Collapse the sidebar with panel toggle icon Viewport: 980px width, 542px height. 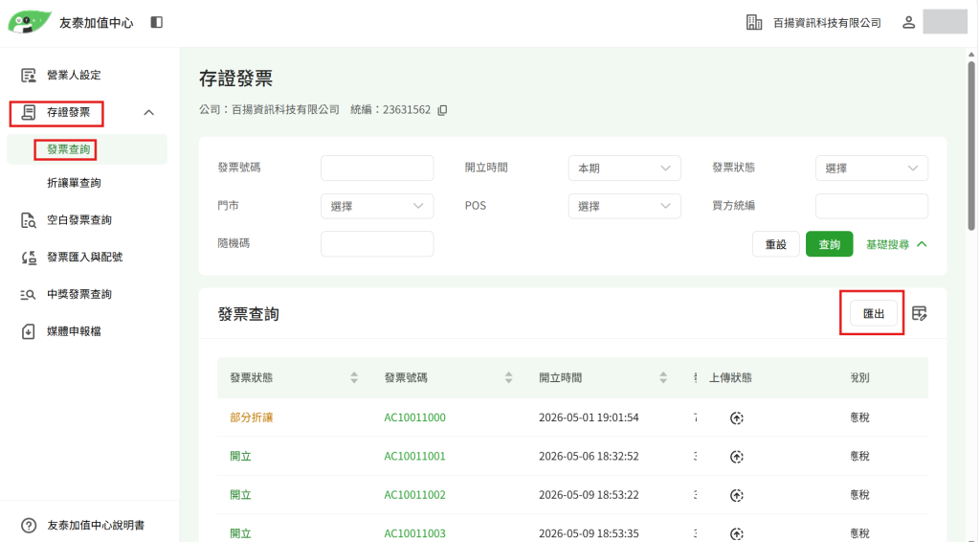[157, 23]
